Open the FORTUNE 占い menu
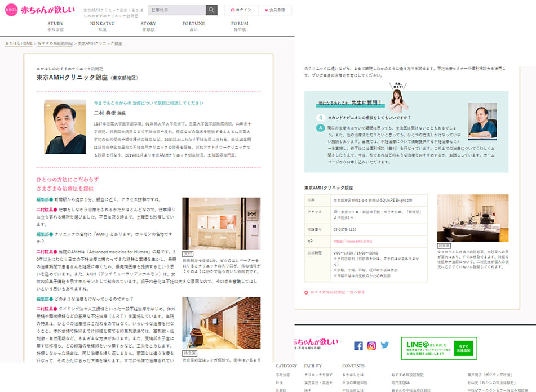The height and width of the screenshot is (392, 536). [193, 26]
